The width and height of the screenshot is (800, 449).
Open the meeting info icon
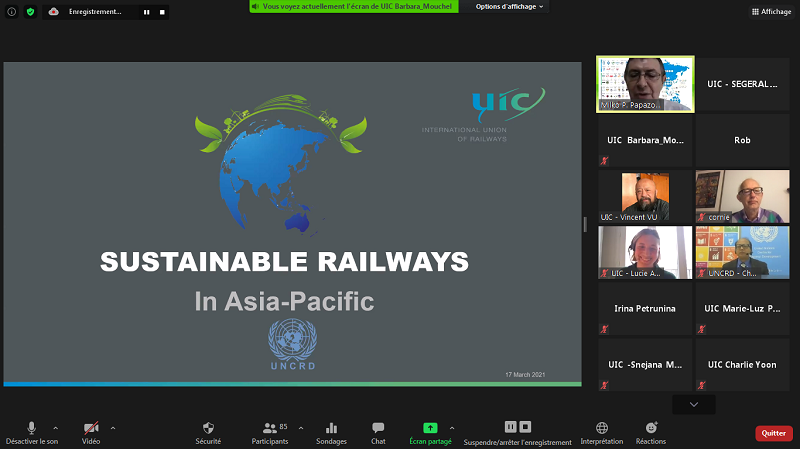tap(11, 12)
